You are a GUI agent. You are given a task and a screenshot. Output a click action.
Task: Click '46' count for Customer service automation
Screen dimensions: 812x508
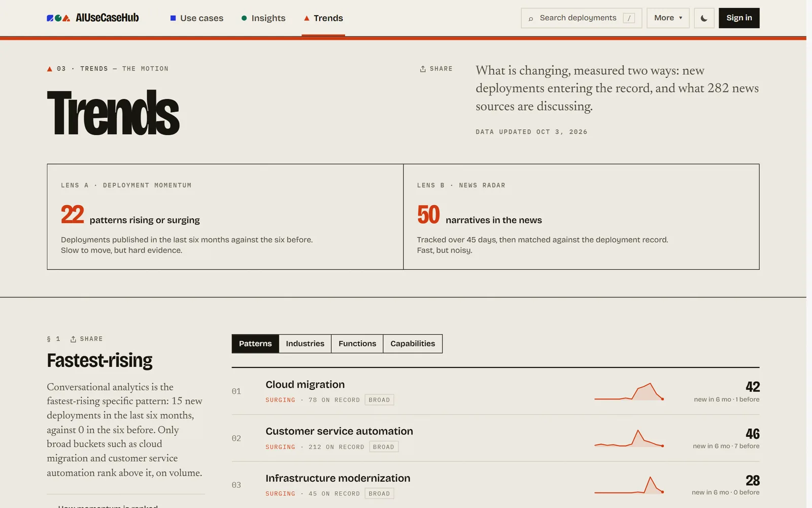pos(752,433)
